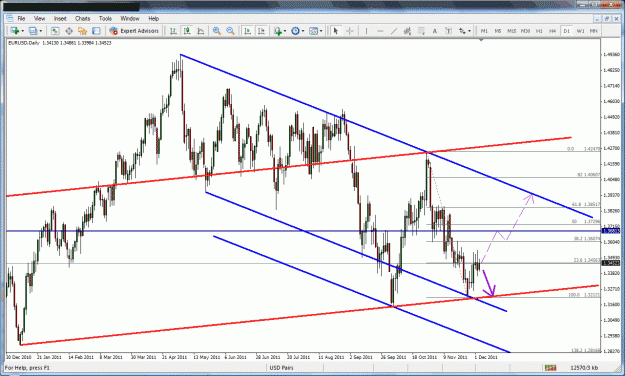Click the current price label on scale
The image size is (625, 376).
611,263
